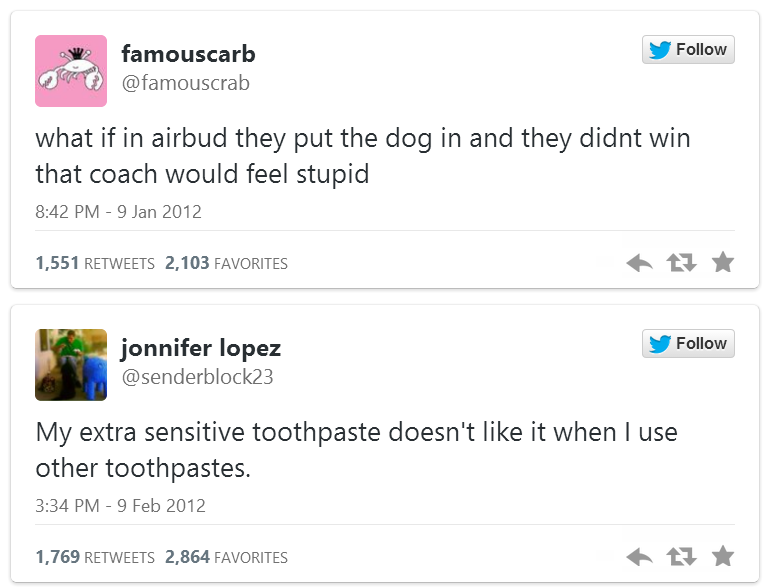Retweet the famouscarb airbud tweet
Viewport: 769px width, 587px height.
681,263
